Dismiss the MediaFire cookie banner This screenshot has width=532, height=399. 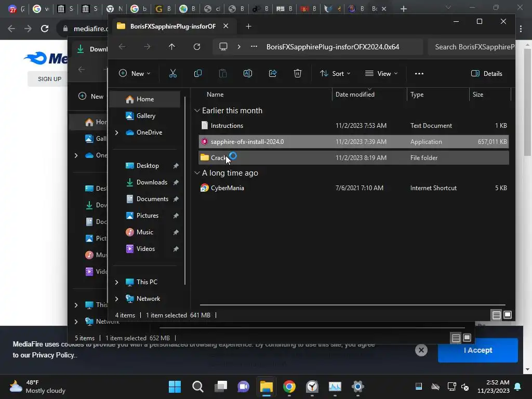[421, 350]
